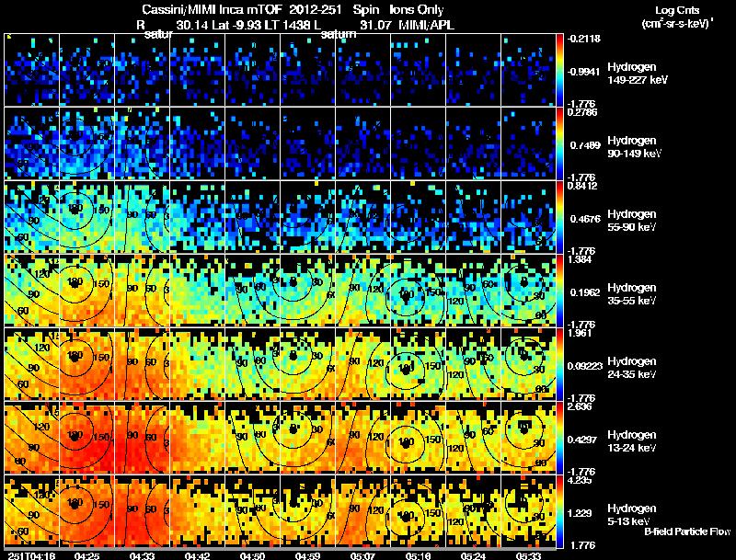Click the 05:33 time label
736x560 pixels.
pyautogui.click(x=528, y=555)
